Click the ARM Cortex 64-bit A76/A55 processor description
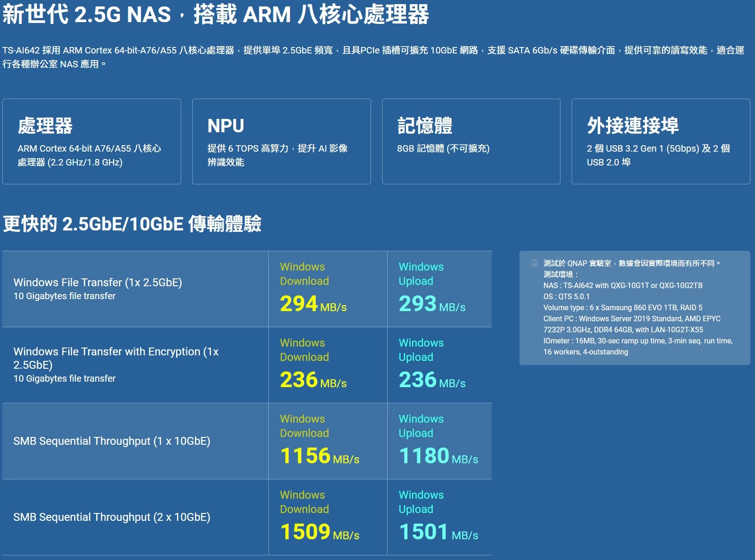Screen dimensions: 755x560 pyautogui.click(x=89, y=155)
